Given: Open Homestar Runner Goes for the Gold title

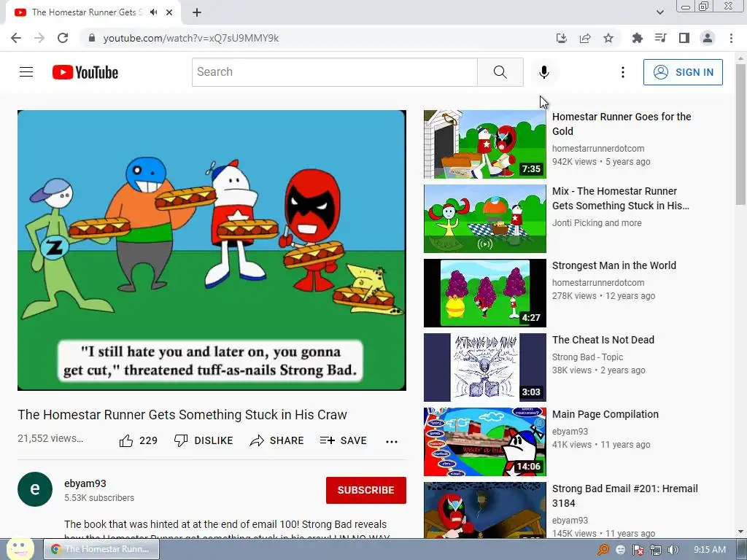Looking at the screenshot, I should tap(622, 124).
